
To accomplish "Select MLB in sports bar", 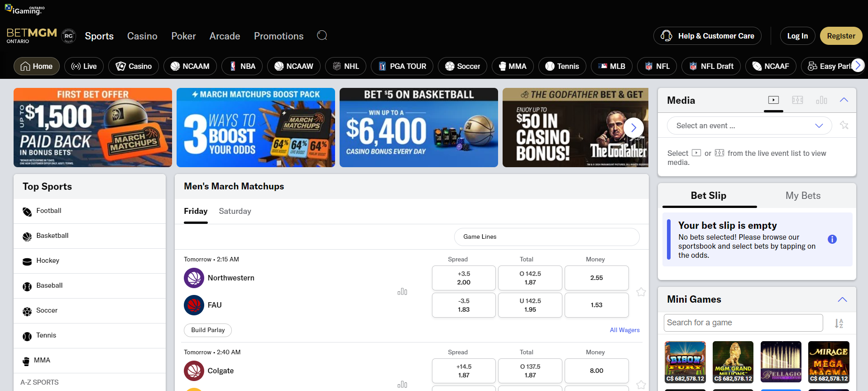I will (x=612, y=66).
